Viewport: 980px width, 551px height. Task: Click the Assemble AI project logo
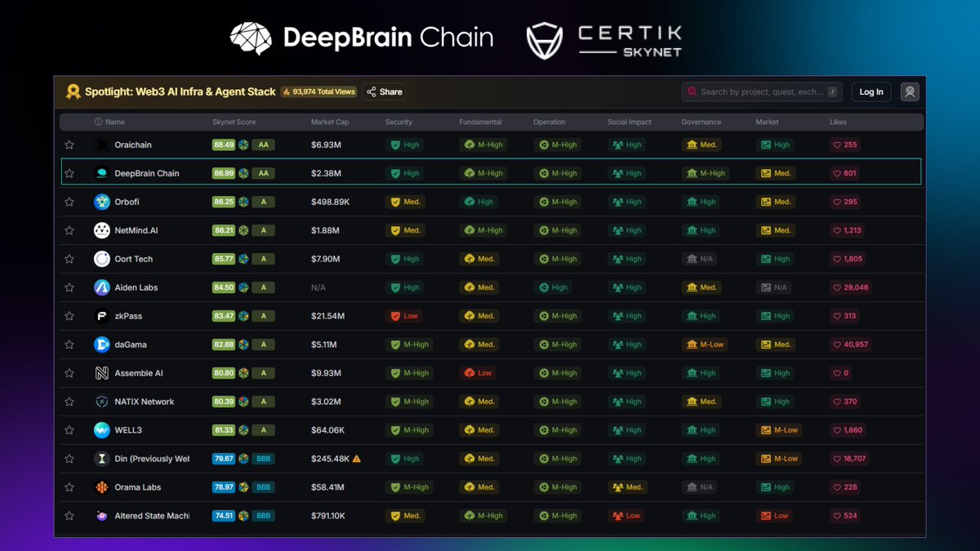click(x=101, y=373)
